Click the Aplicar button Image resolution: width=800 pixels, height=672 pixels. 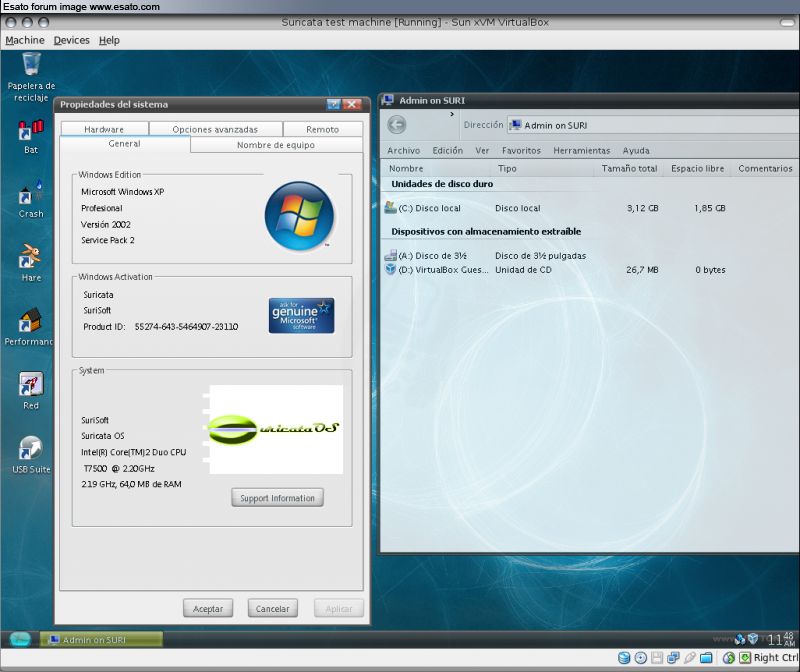point(339,608)
